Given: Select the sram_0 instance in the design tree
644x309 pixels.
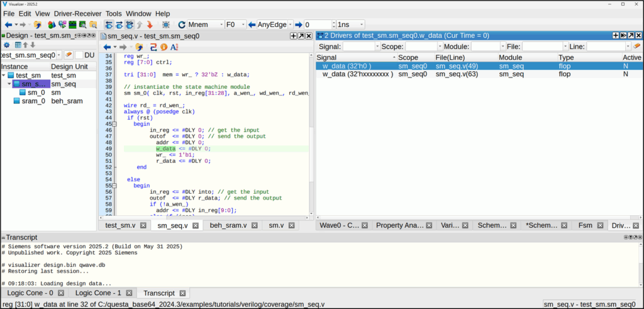Looking at the screenshot, I should point(32,101).
